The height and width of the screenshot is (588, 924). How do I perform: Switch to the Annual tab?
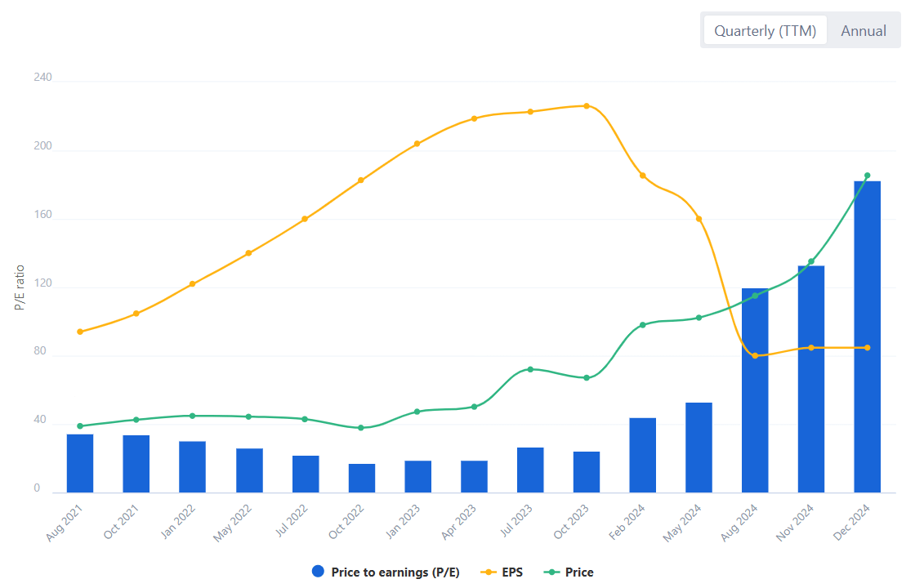(864, 30)
